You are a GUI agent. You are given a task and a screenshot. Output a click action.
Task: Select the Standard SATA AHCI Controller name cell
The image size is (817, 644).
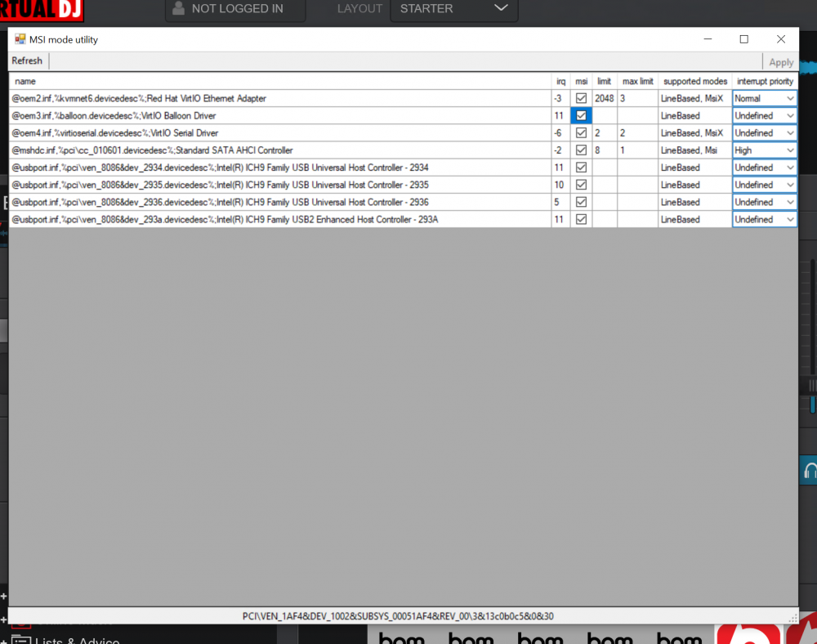point(279,150)
